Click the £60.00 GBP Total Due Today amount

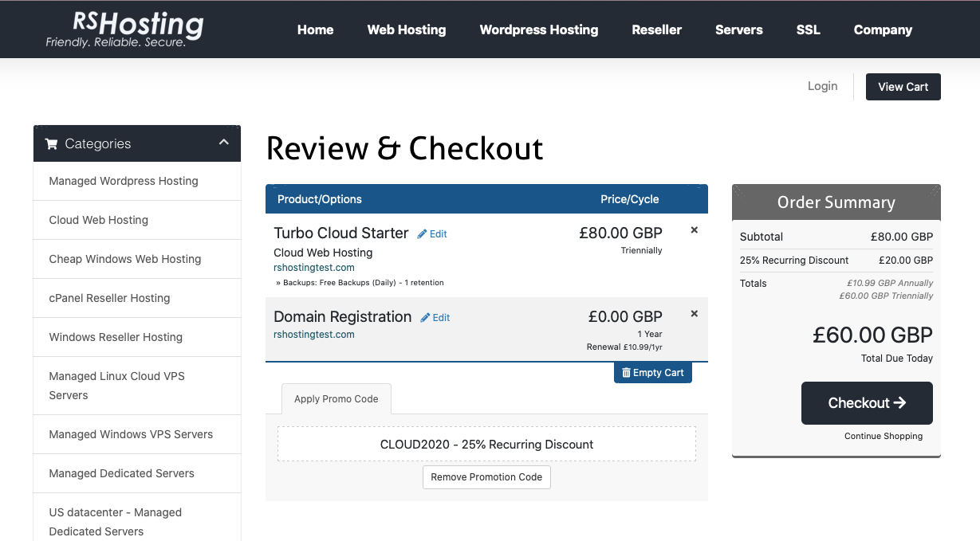coord(872,335)
